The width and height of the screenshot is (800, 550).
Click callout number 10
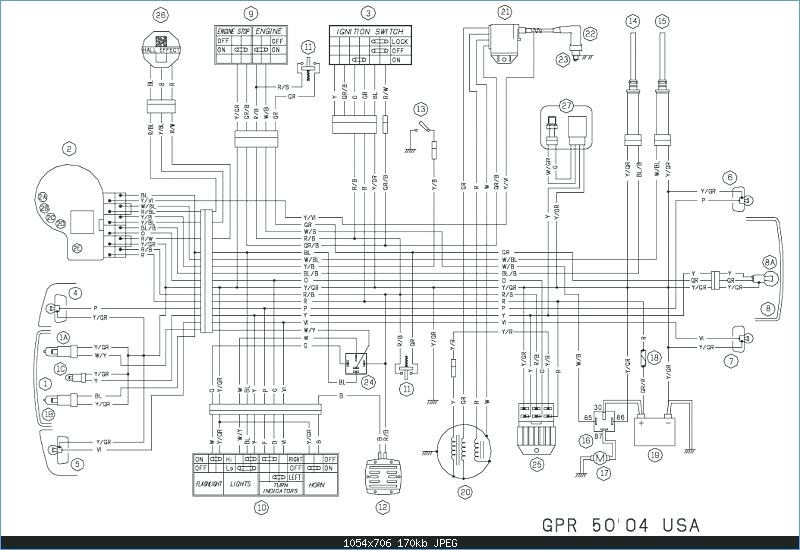coord(261,507)
